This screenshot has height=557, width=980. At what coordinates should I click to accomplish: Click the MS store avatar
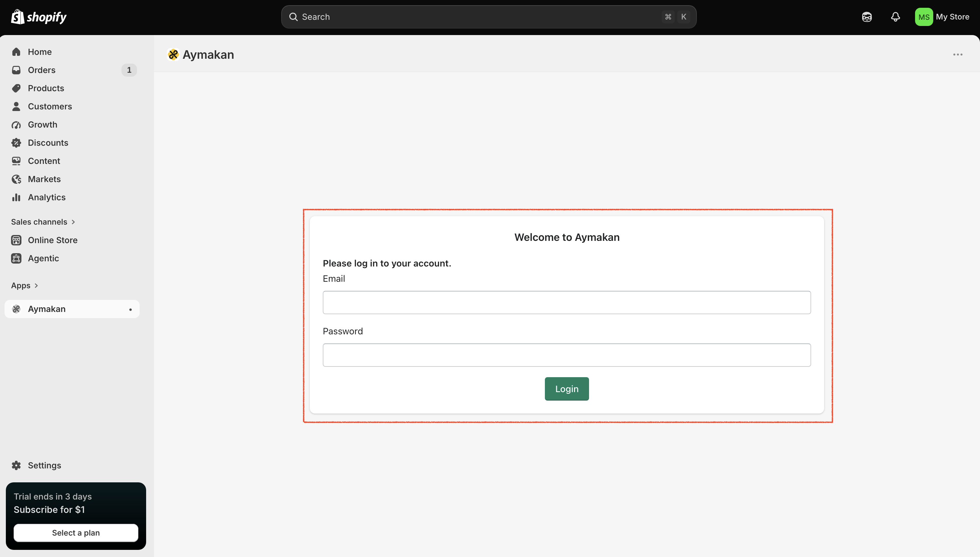924,17
